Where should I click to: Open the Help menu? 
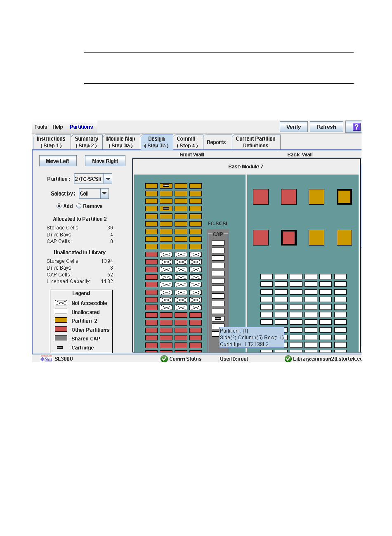click(58, 127)
